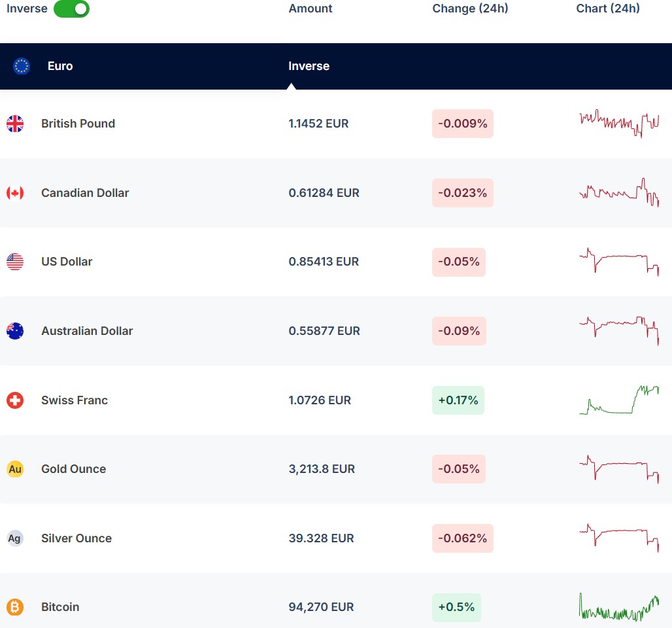Open the British Pound currency link

pos(78,124)
